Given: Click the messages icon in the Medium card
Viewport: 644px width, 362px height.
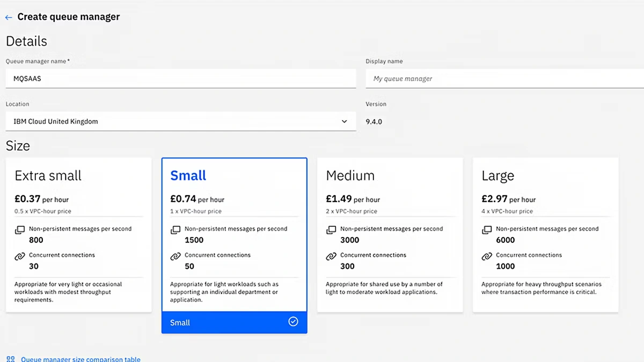Looking at the screenshot, I should pos(331,230).
